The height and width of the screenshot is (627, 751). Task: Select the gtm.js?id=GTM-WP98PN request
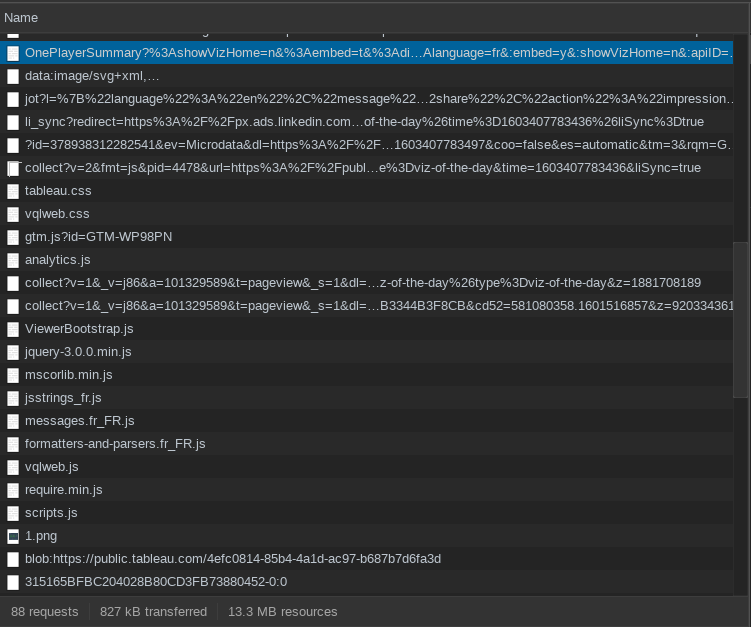pyautogui.click(x=366, y=237)
